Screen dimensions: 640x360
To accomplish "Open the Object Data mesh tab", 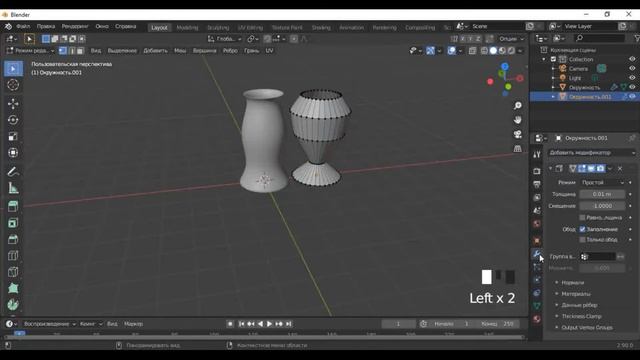I will 537,306.
